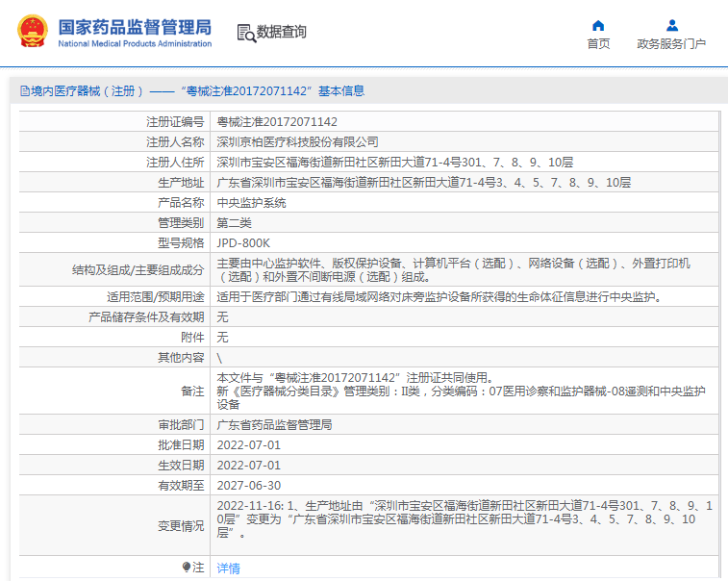The image size is (728, 581).
Task: Click the lightbulb icon beside 注
Action: (x=187, y=568)
